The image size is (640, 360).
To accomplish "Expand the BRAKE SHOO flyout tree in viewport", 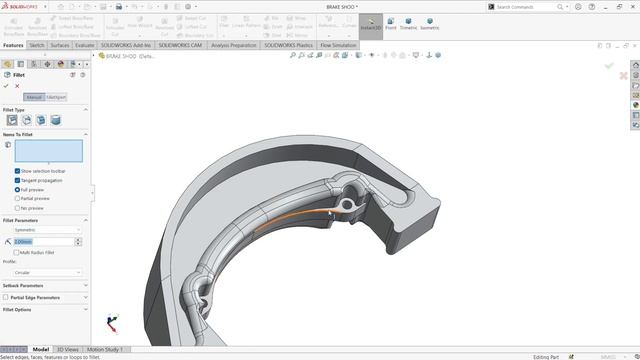I will 93,56.
